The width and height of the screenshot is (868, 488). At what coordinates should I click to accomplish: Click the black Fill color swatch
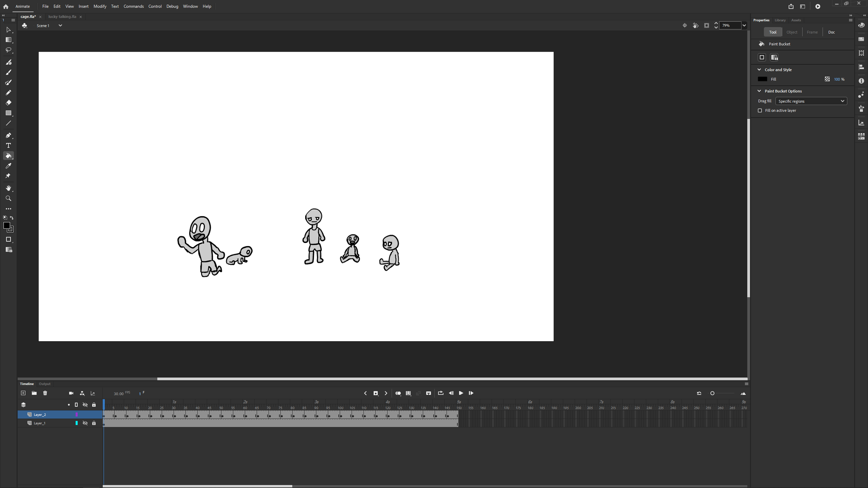[762, 79]
